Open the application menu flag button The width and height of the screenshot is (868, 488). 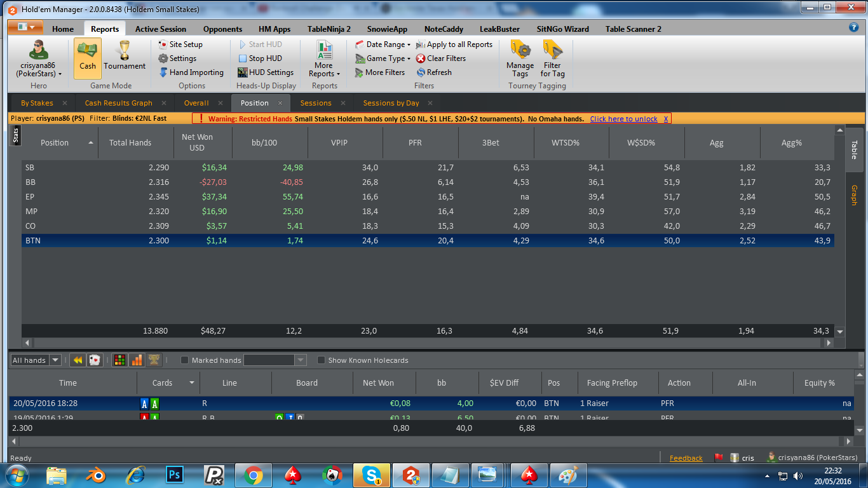click(x=26, y=27)
